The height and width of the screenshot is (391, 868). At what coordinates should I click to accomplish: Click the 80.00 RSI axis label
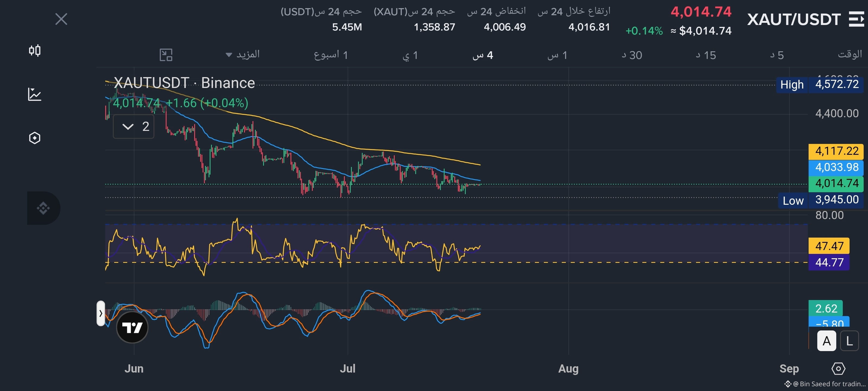pos(829,215)
